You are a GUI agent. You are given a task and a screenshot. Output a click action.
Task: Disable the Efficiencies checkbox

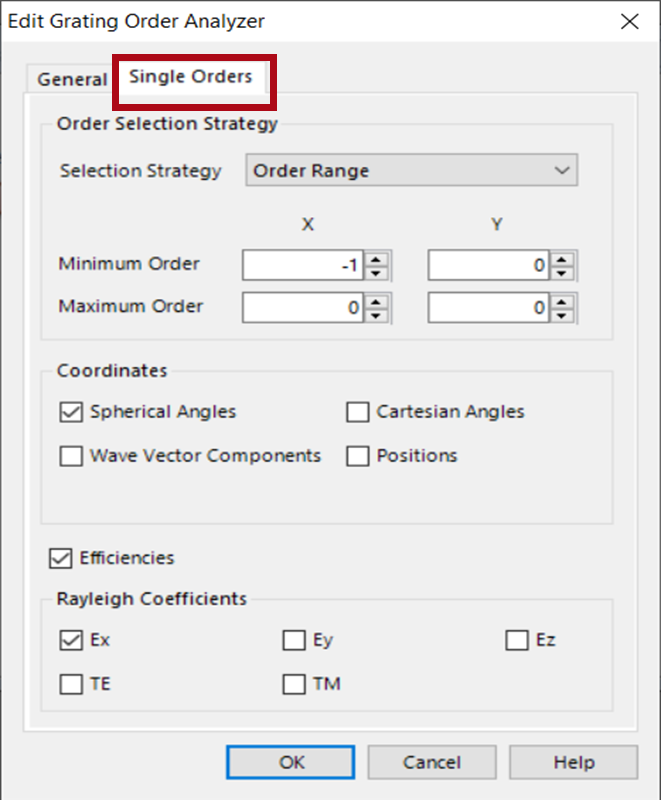coord(60,558)
